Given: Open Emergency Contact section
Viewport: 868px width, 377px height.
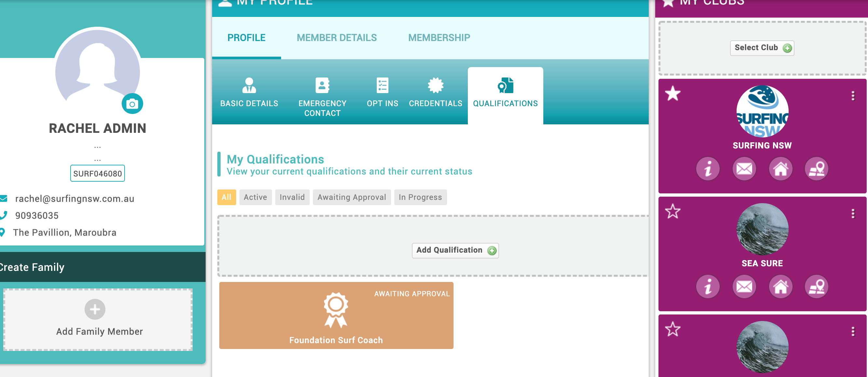Looking at the screenshot, I should click(322, 98).
